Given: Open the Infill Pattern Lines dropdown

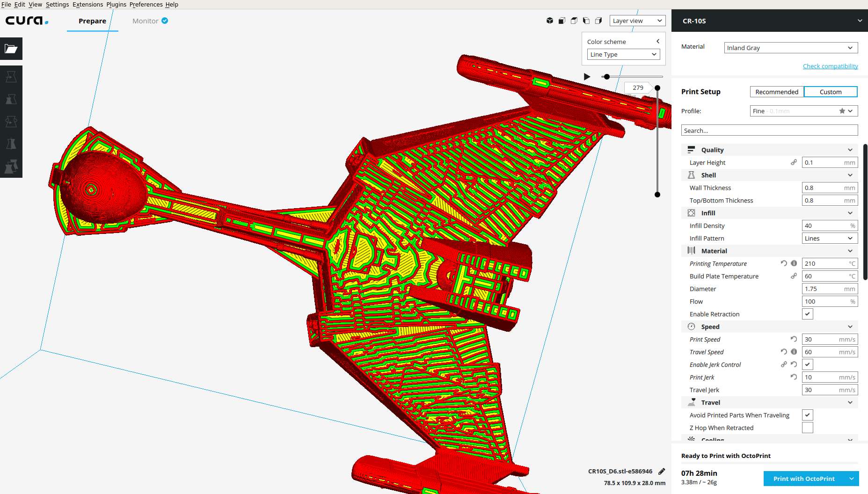Looking at the screenshot, I should pos(830,238).
